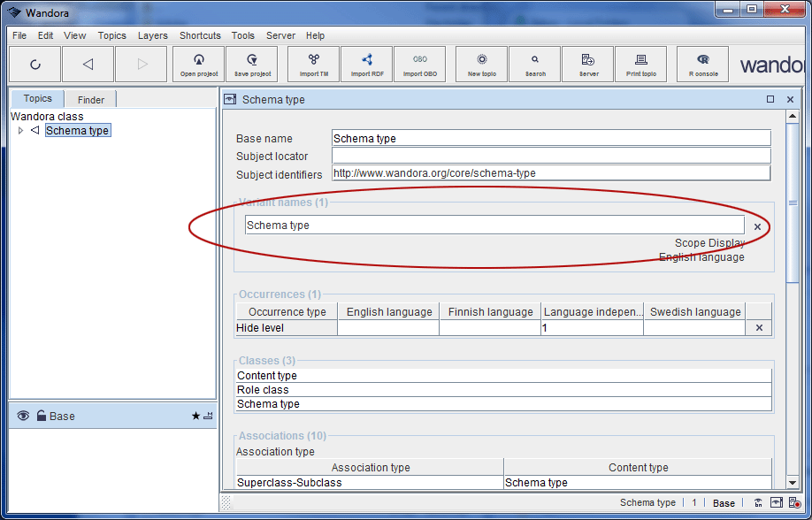Click the Subject locator input field

pos(550,157)
